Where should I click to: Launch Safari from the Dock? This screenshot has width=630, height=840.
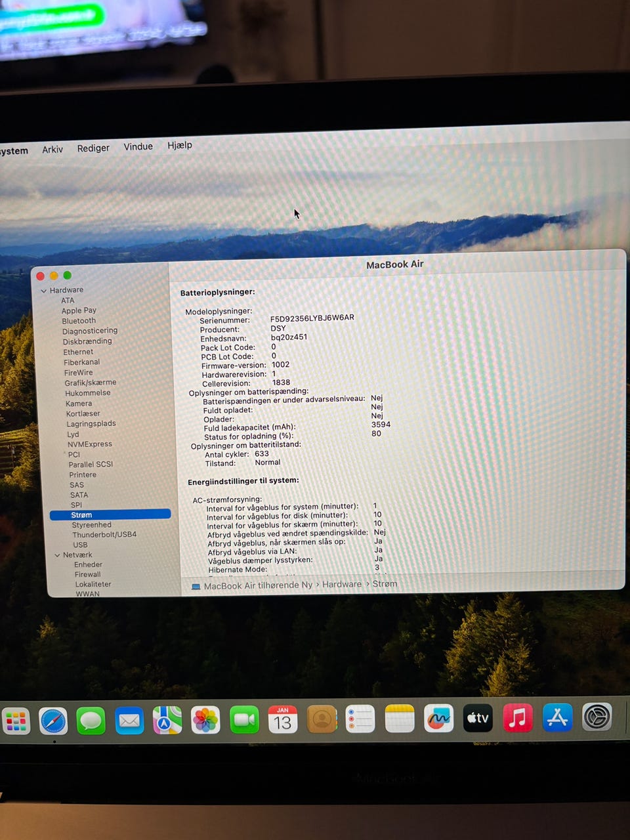[53, 721]
